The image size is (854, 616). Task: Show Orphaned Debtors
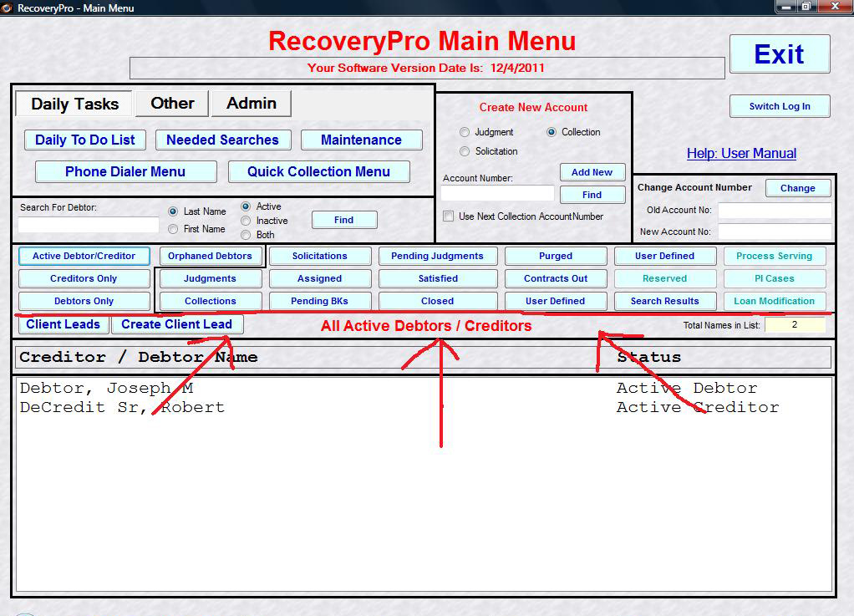[211, 256]
